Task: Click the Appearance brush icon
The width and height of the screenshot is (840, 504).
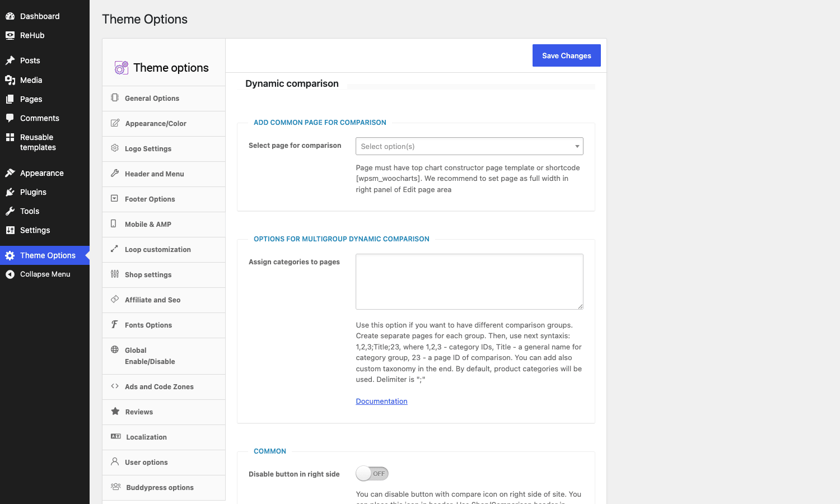Action: (10, 173)
